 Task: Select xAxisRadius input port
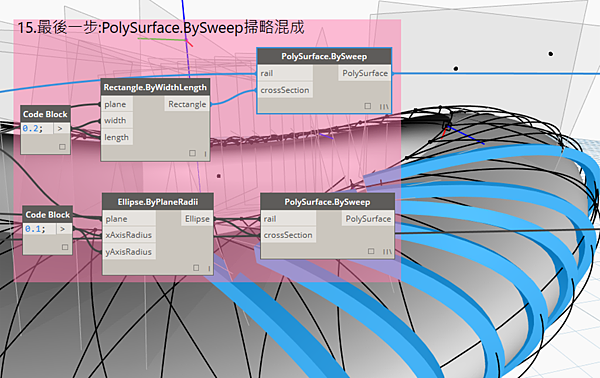(x=129, y=235)
